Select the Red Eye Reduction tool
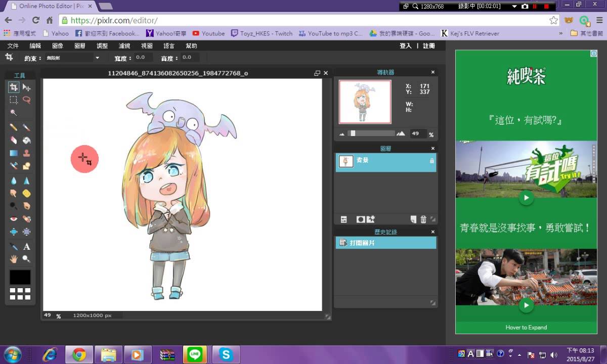The image size is (607, 364). click(14, 218)
